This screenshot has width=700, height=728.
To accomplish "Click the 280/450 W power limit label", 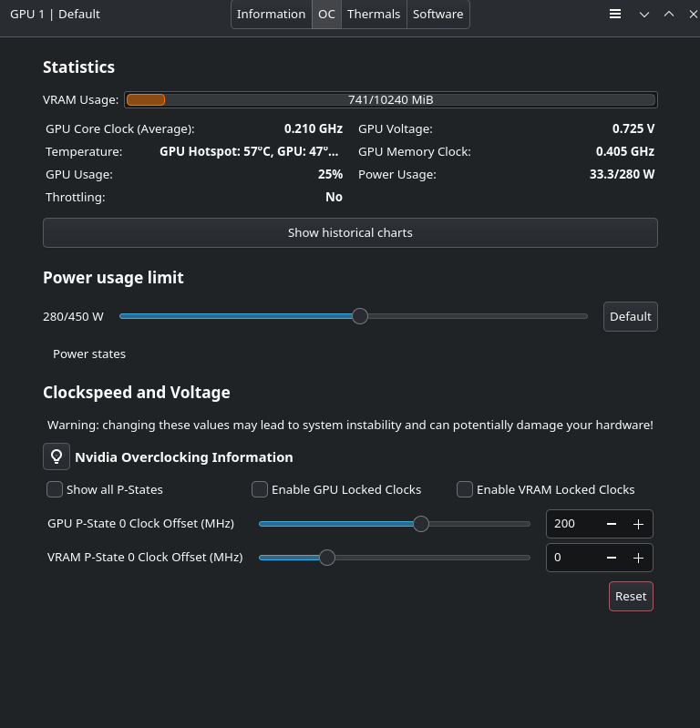I will pyautogui.click(x=73, y=317).
